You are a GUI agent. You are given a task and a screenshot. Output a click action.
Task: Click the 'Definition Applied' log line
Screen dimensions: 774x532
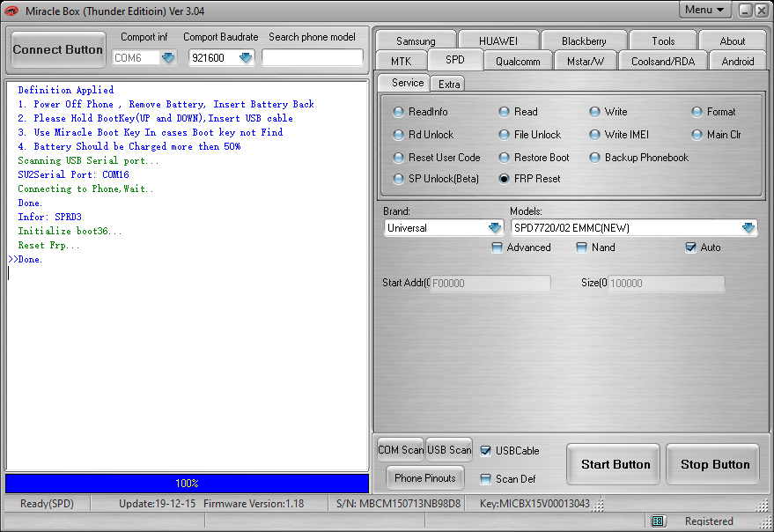tap(66, 91)
